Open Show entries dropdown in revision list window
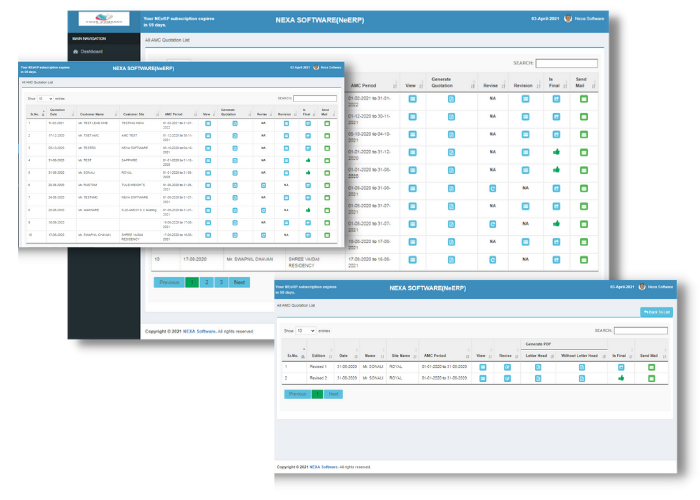The height and width of the screenshot is (500, 700). coord(306,330)
